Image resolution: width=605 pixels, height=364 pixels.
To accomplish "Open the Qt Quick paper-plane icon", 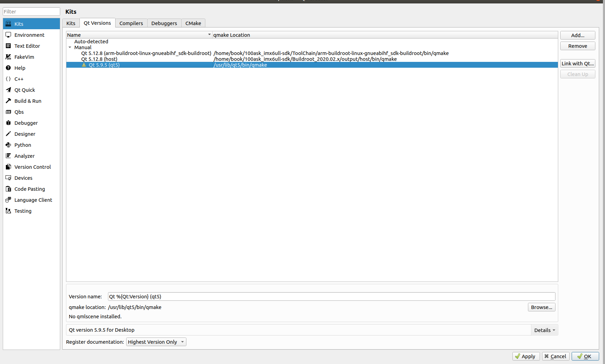I will 8,90.
